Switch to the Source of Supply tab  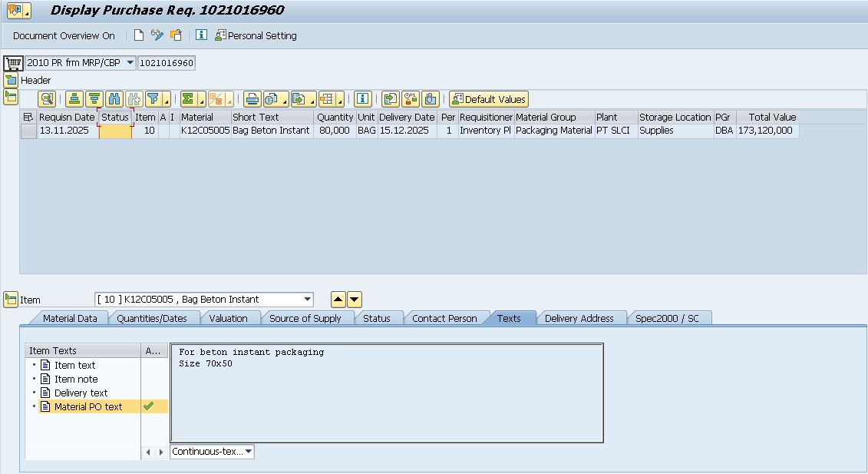pos(305,318)
